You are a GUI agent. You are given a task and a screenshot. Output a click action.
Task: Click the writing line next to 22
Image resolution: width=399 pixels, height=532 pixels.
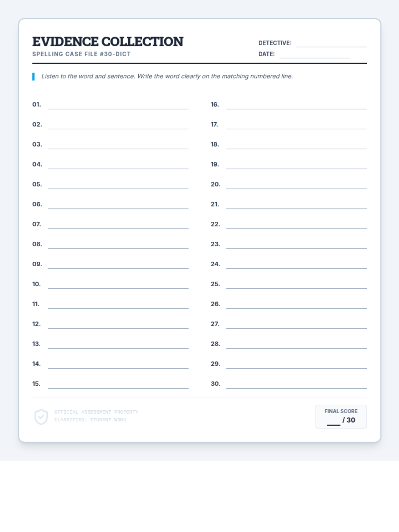296,225
